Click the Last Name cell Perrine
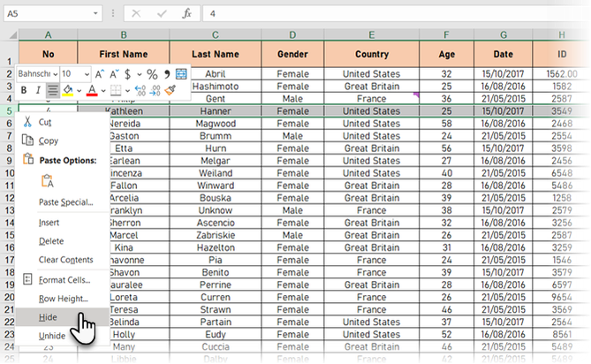 pos(216,284)
